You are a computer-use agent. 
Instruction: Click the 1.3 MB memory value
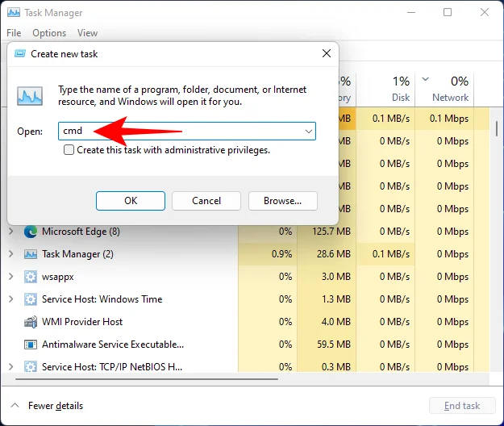coord(336,299)
